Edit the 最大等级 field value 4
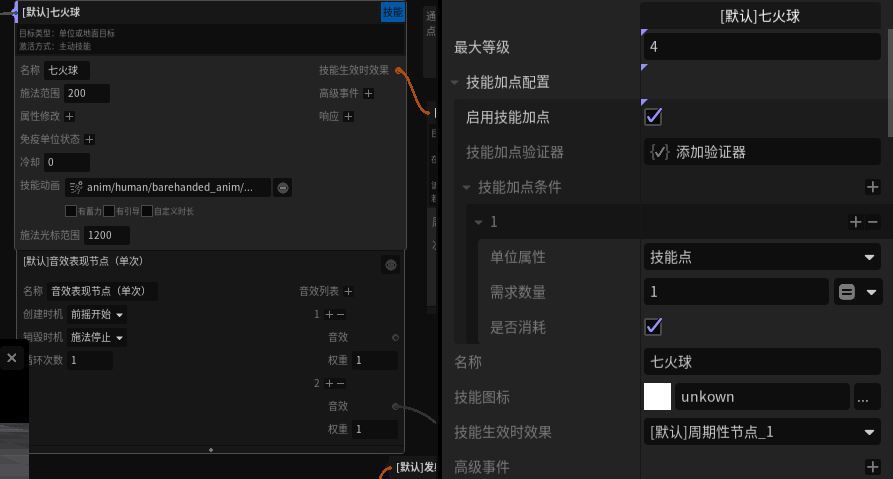Viewport: 893px width, 479px height. [763, 47]
